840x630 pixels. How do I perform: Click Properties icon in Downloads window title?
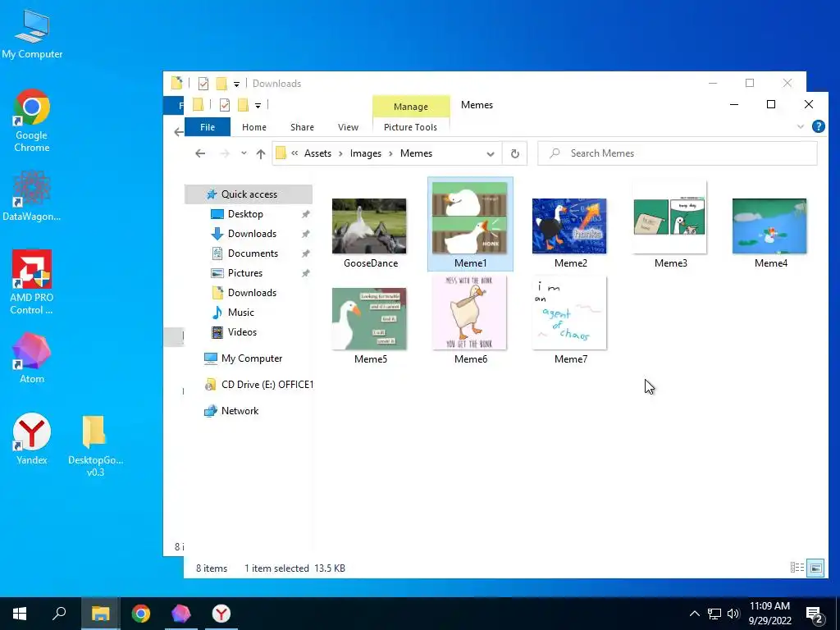(x=203, y=84)
